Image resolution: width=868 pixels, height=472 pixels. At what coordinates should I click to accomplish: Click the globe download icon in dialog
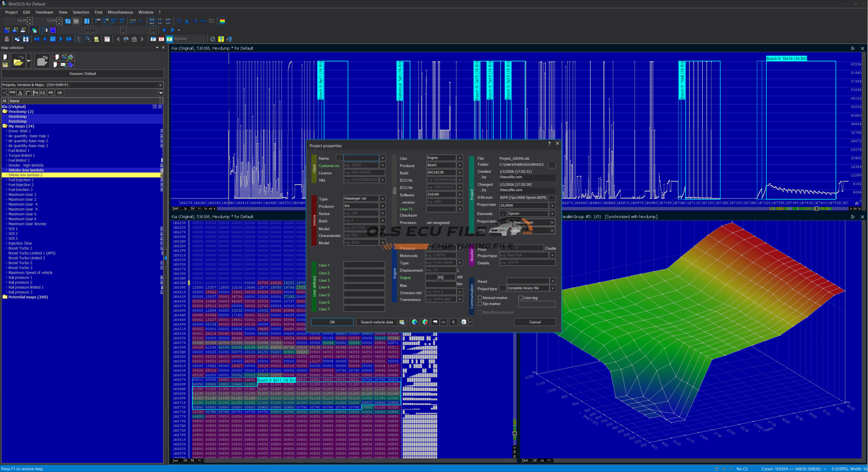(x=414, y=322)
